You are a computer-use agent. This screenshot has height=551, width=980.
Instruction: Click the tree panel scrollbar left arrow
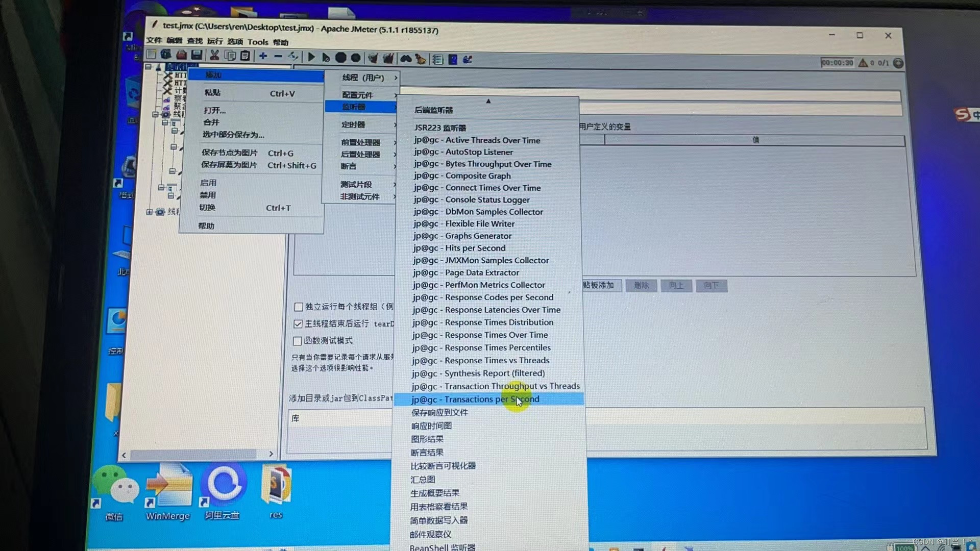pos(124,455)
